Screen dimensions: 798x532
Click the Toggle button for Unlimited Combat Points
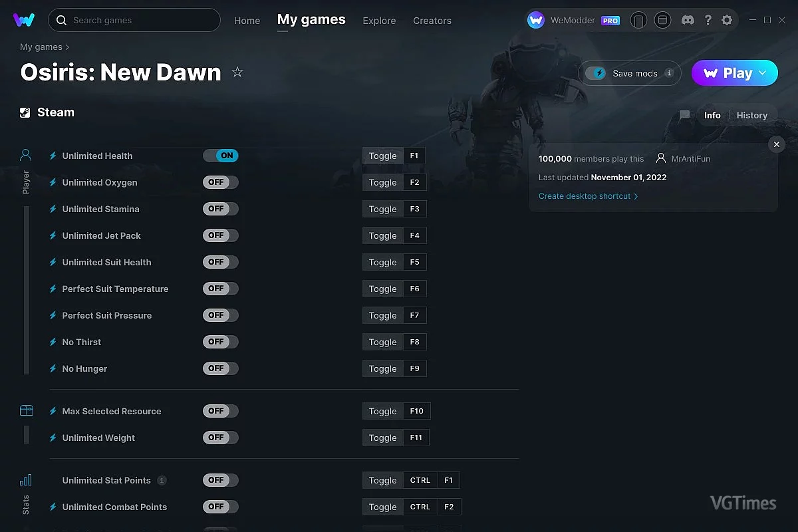coord(383,507)
